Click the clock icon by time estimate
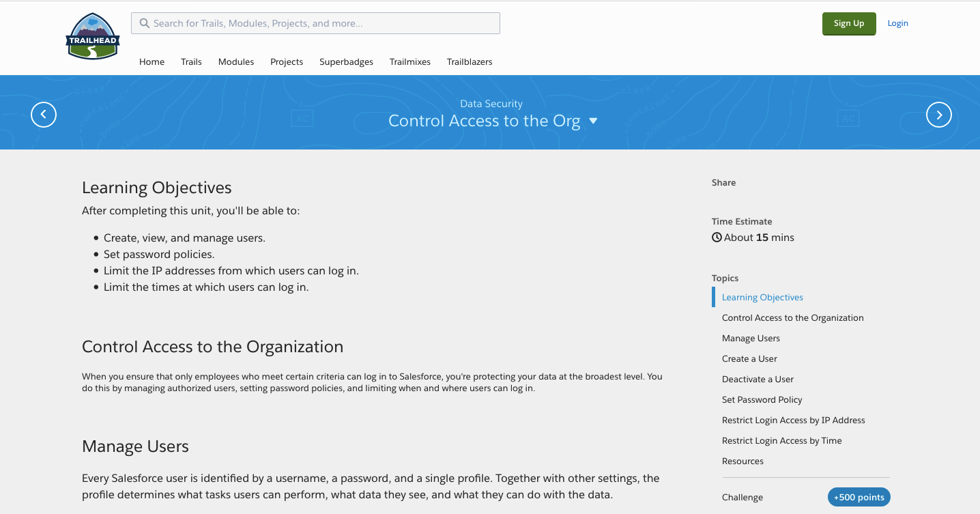Image resolution: width=980 pixels, height=514 pixels. (x=717, y=238)
